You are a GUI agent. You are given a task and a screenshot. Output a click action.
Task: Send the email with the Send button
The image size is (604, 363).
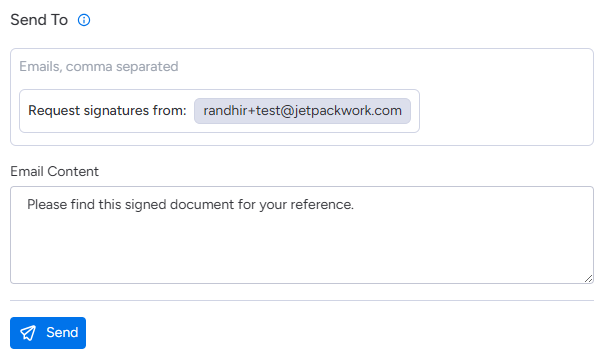48,333
